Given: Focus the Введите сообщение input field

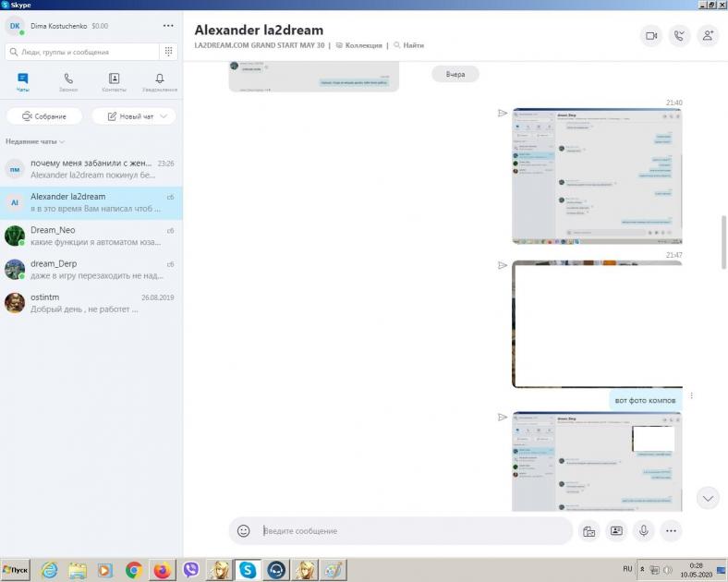Looking at the screenshot, I should click(x=406, y=531).
